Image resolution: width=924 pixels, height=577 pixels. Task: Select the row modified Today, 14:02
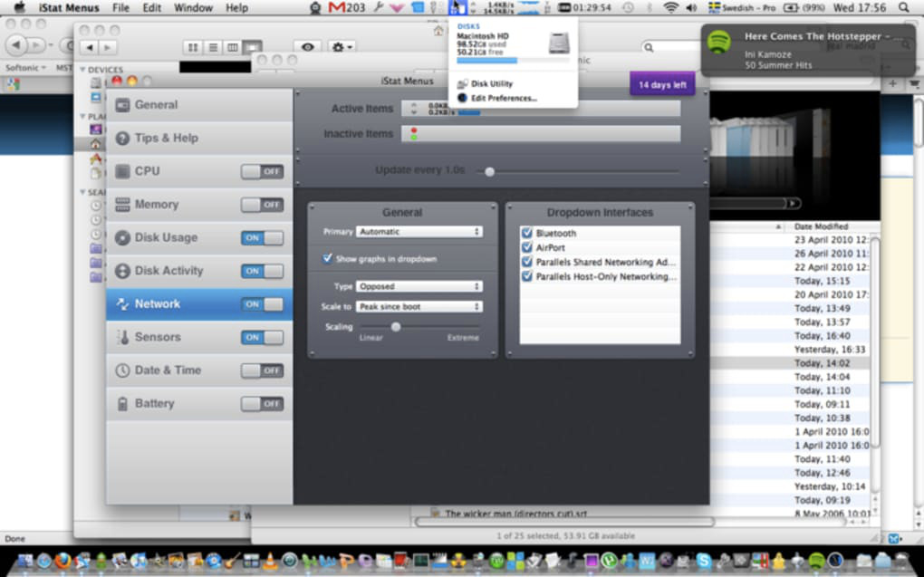[x=790, y=363]
